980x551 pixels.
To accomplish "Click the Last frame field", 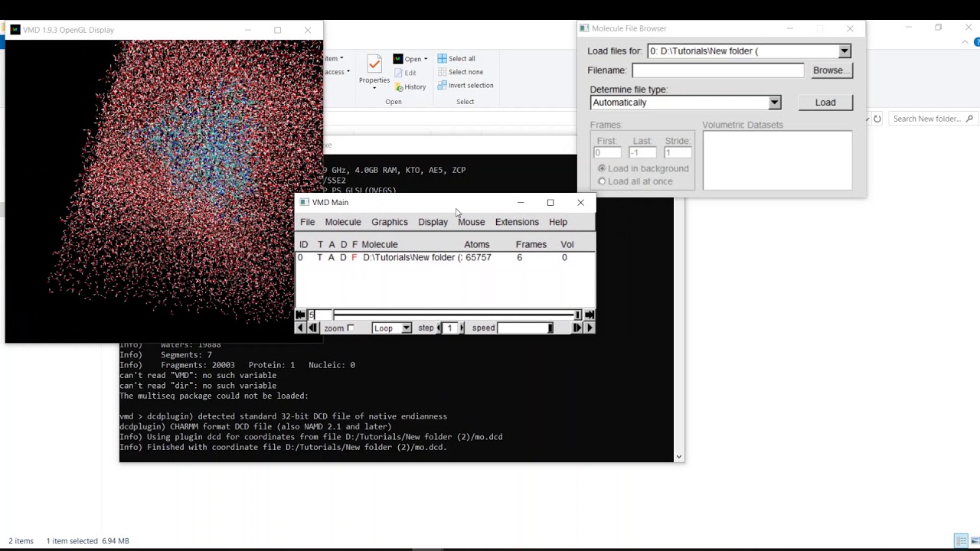I will click(642, 152).
